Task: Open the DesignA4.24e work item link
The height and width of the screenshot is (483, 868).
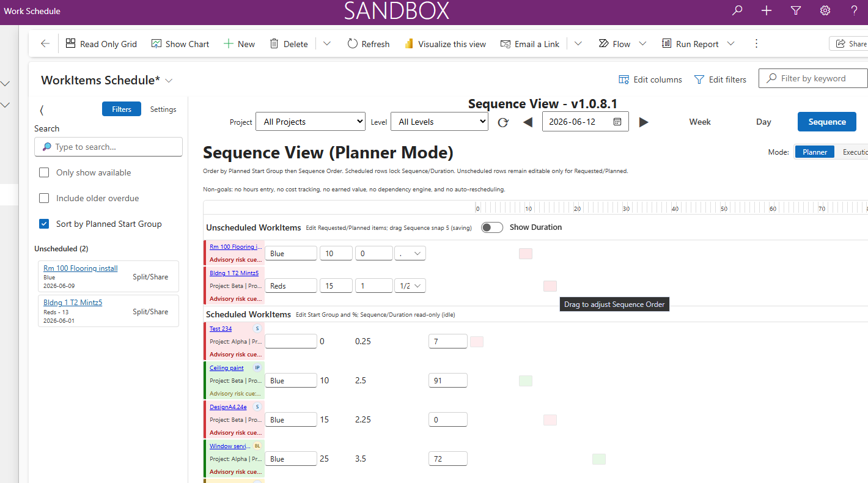Action: tap(229, 407)
